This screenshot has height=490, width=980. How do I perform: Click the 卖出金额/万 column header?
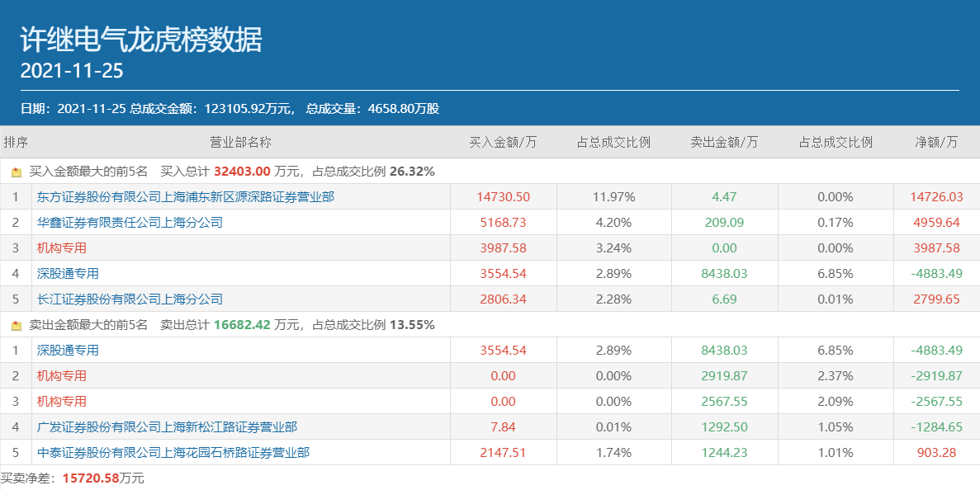pos(724,143)
